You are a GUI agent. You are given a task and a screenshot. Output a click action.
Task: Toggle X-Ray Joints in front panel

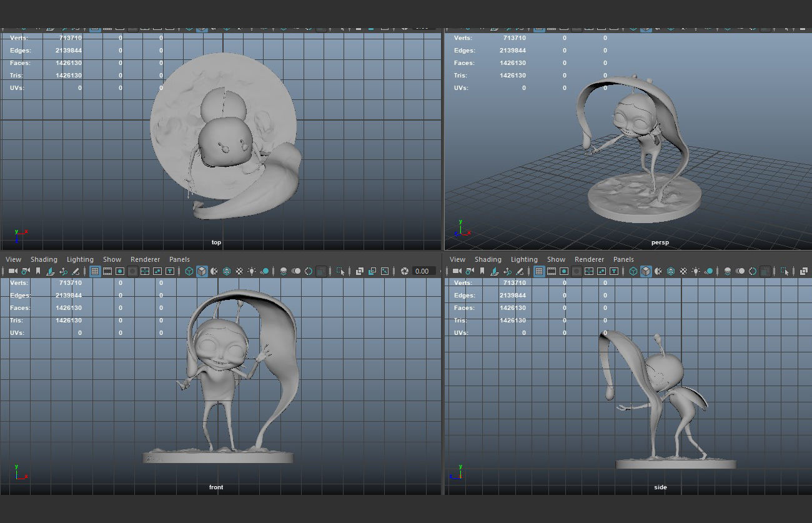click(x=385, y=271)
